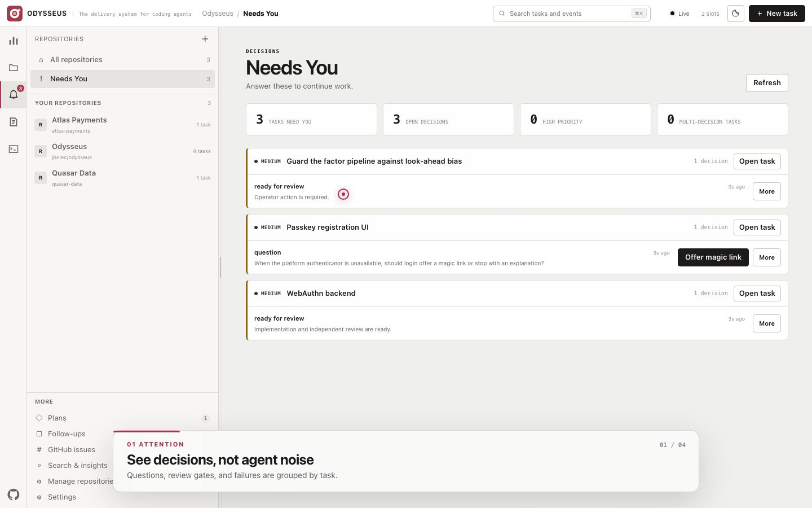812x508 pixels.
Task: Open the terminal icon in left rail
Action: [x=14, y=149]
